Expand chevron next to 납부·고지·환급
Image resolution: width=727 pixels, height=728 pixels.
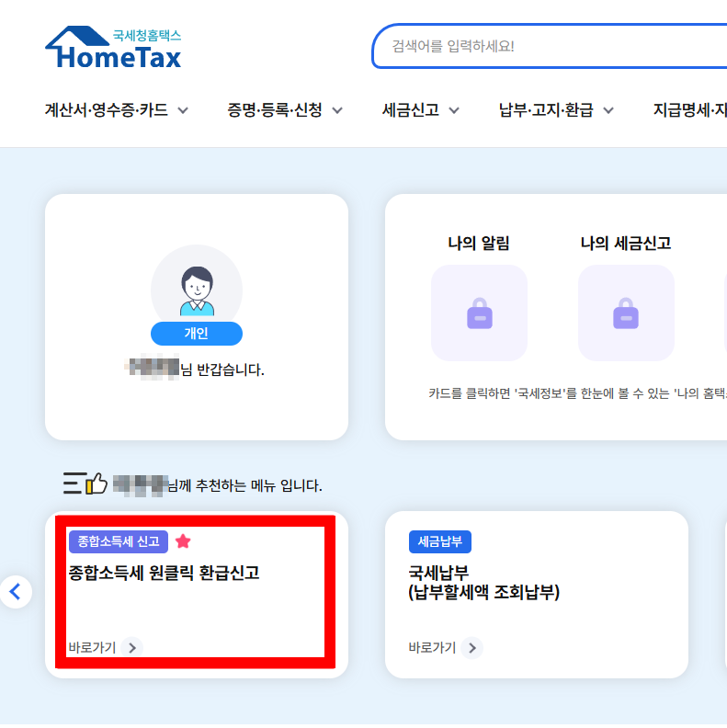[x=608, y=110]
